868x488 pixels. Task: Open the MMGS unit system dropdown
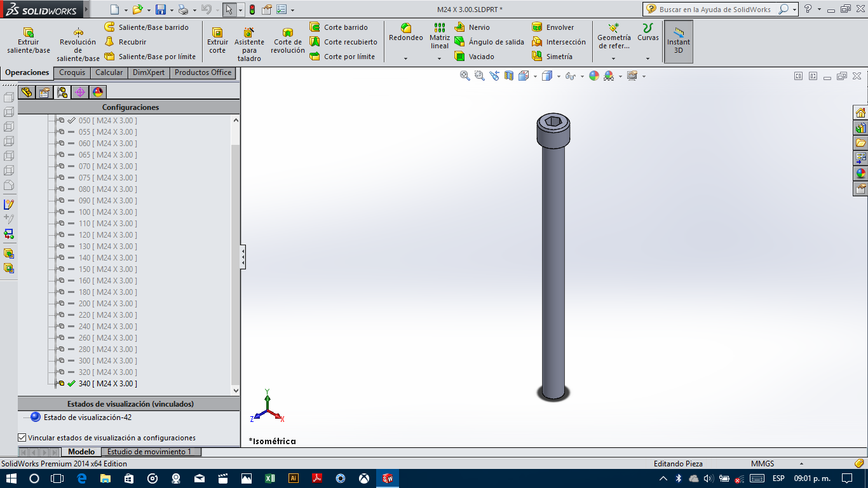(802, 464)
